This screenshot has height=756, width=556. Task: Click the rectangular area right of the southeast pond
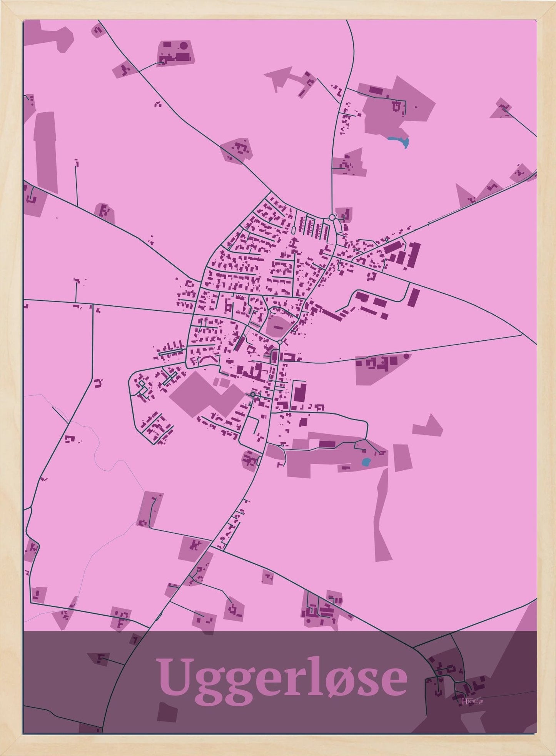coord(403,458)
